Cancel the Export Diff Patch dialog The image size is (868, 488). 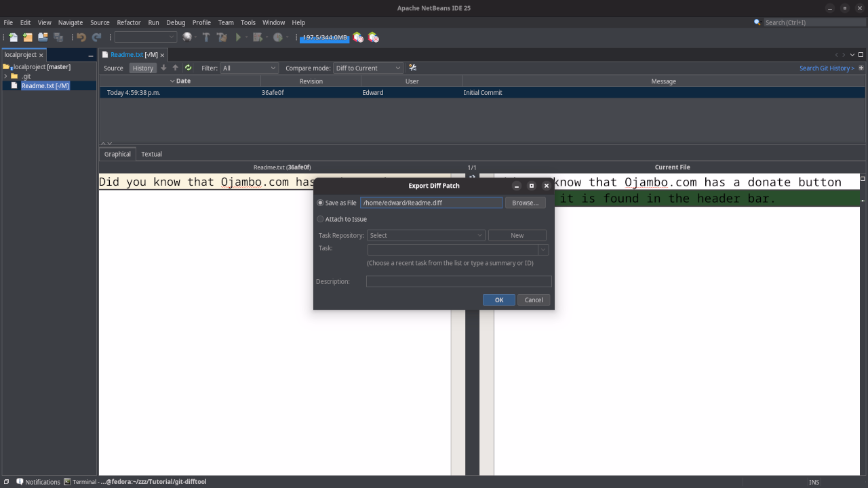pos(534,300)
